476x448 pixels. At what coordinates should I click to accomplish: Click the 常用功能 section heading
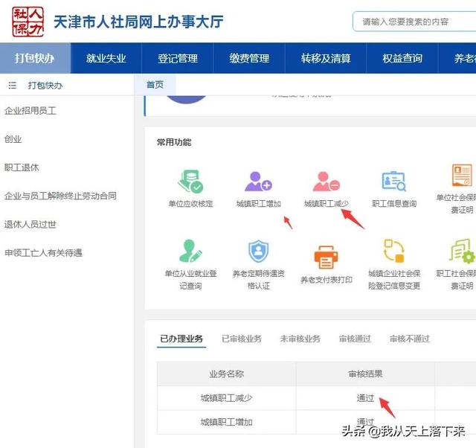click(174, 142)
